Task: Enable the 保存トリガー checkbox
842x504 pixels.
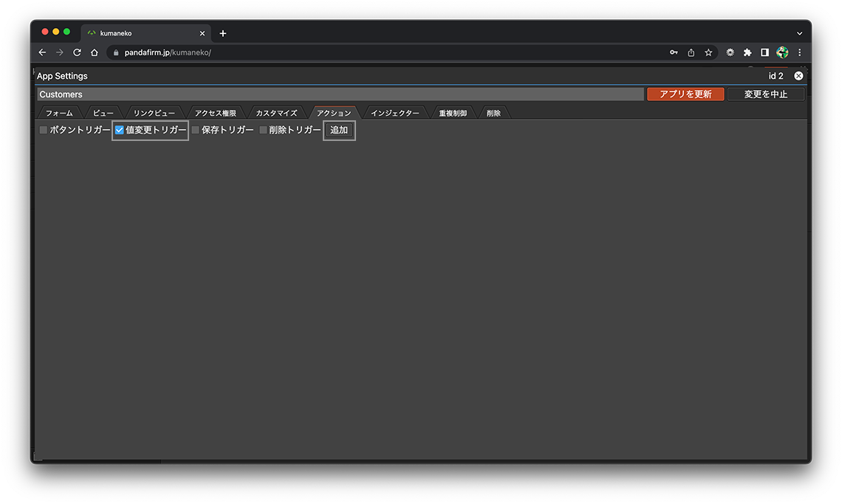Action: (196, 130)
